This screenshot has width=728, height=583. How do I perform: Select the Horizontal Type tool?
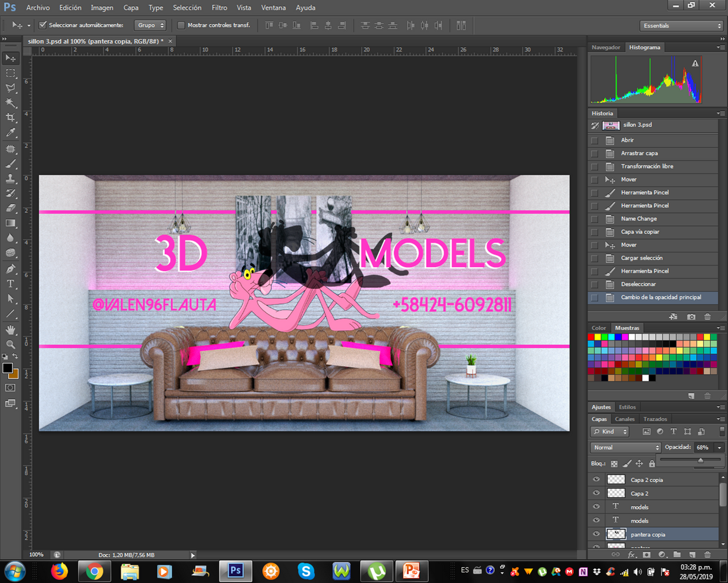pyautogui.click(x=10, y=284)
